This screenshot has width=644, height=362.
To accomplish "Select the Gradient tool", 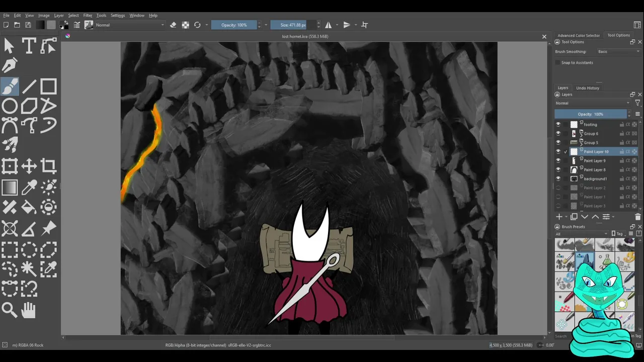I will [9, 187].
